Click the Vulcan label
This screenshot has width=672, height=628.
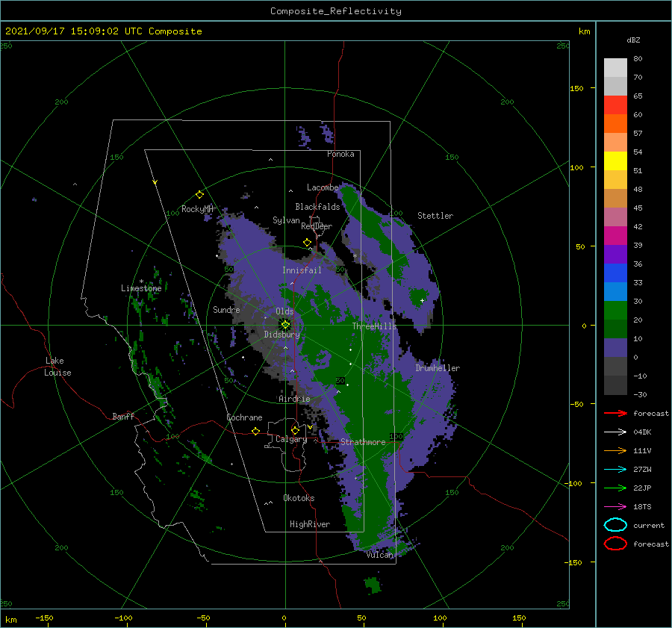tap(379, 555)
